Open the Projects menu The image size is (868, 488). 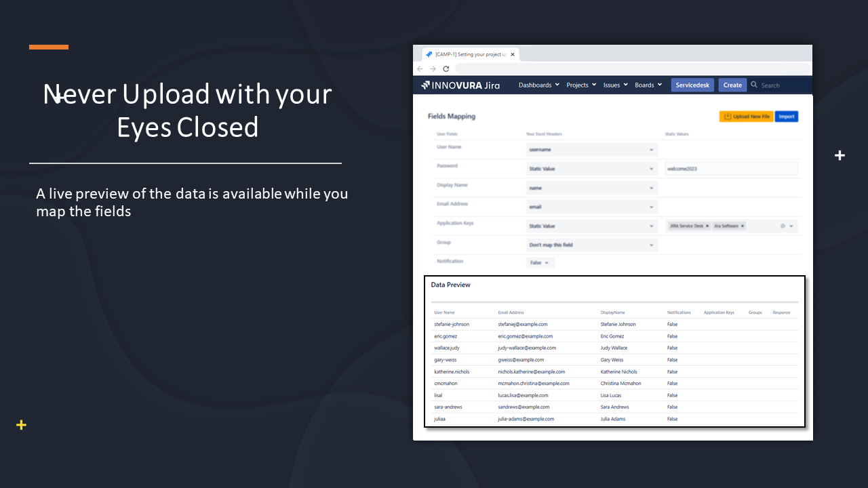tap(581, 85)
